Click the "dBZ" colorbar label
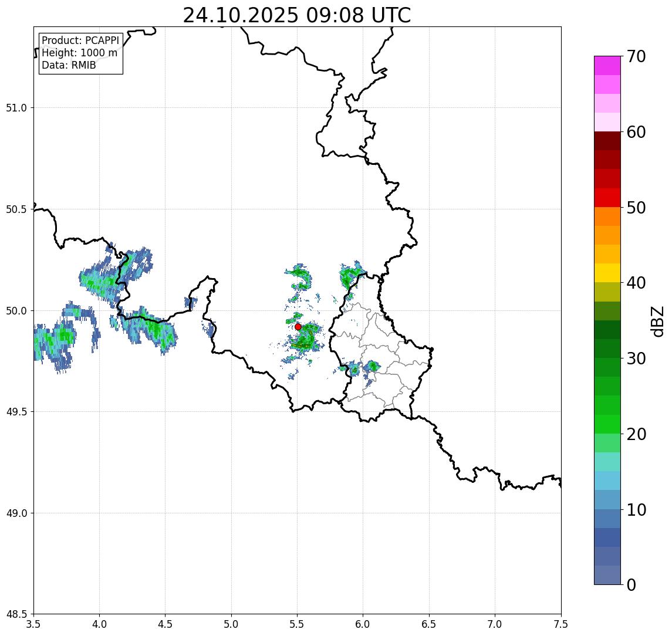The height and width of the screenshot is (636, 672). pos(657,322)
